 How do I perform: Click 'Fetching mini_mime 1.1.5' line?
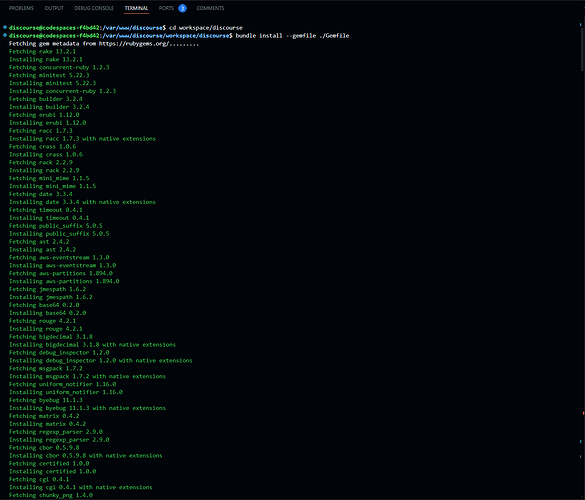point(49,178)
